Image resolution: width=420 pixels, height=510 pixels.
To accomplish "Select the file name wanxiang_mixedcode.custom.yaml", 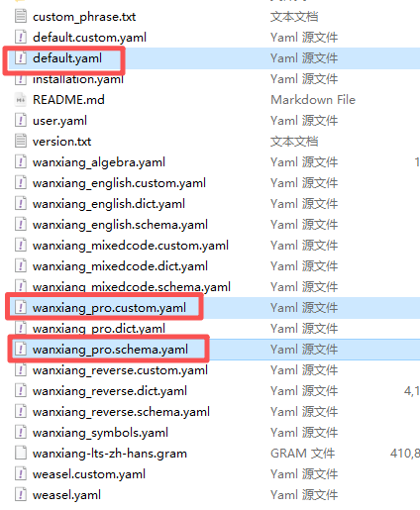I will click(x=131, y=246).
